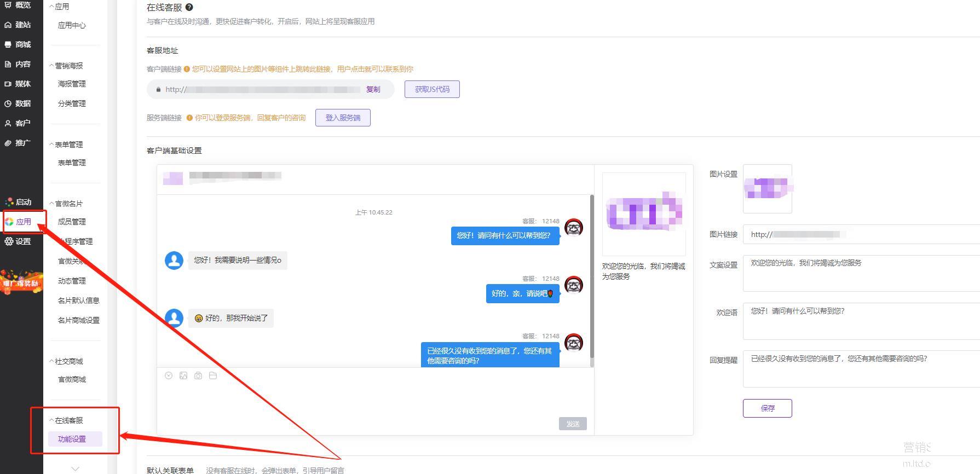Image resolution: width=980 pixels, height=474 pixels.
Task: Click the 登入服务端 button
Action: tap(343, 118)
